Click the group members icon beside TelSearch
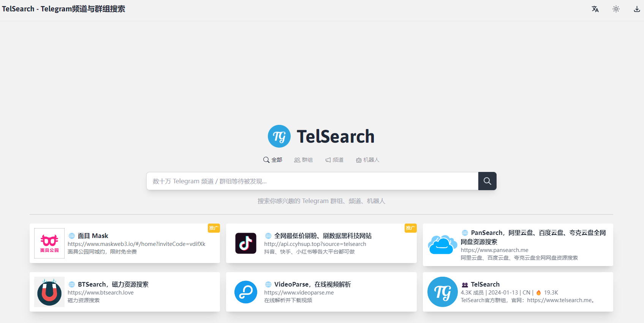 [x=465, y=285]
